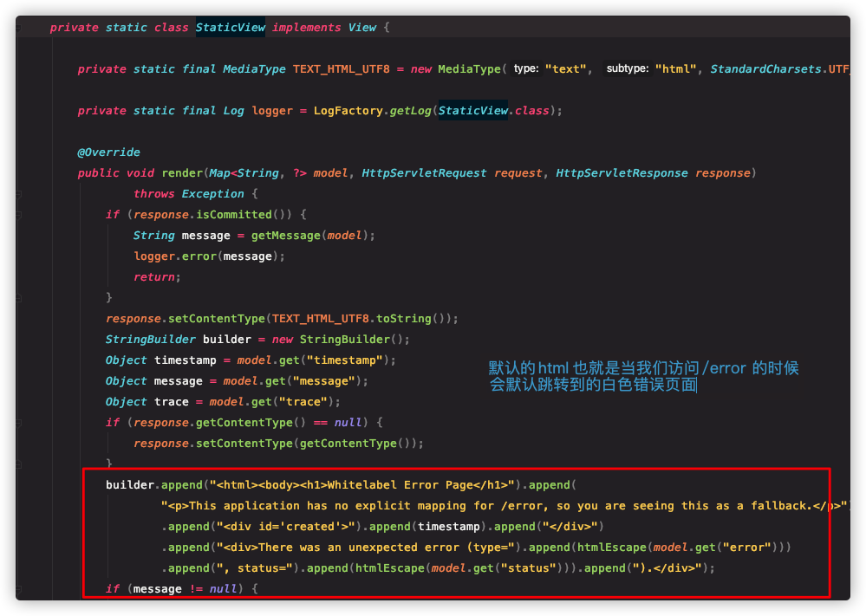This screenshot has height=616, width=866.
Task: Click the "html" string literal
Action: [675, 69]
